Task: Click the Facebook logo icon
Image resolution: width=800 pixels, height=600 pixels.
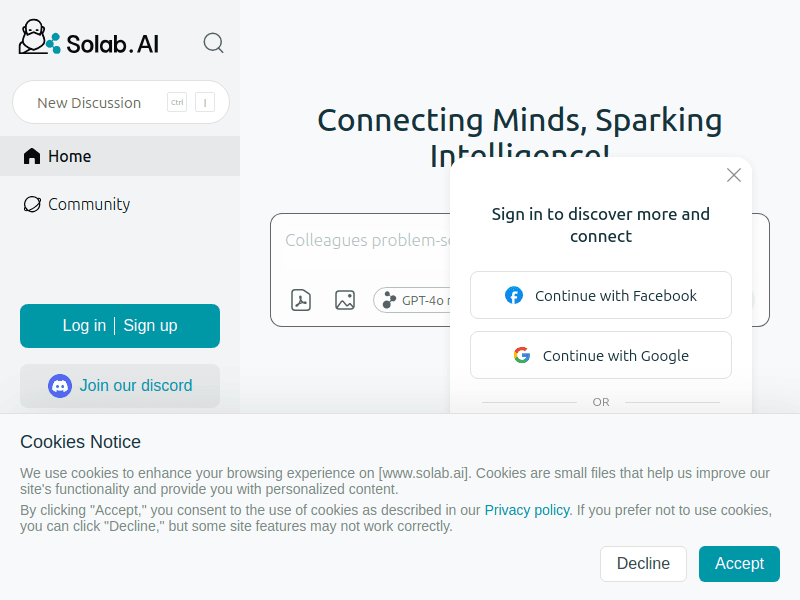Action: pyautogui.click(x=514, y=295)
